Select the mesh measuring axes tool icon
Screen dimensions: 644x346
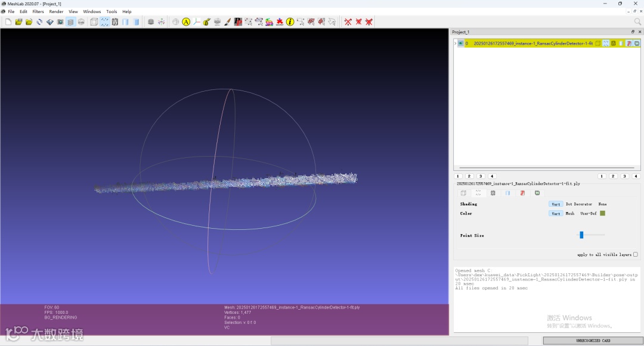[x=197, y=21]
